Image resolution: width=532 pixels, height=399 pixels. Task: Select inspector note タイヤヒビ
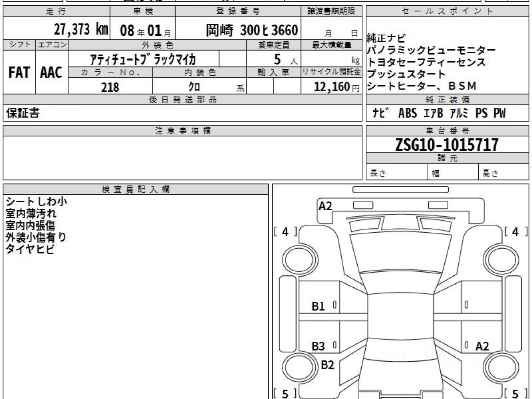30,250
